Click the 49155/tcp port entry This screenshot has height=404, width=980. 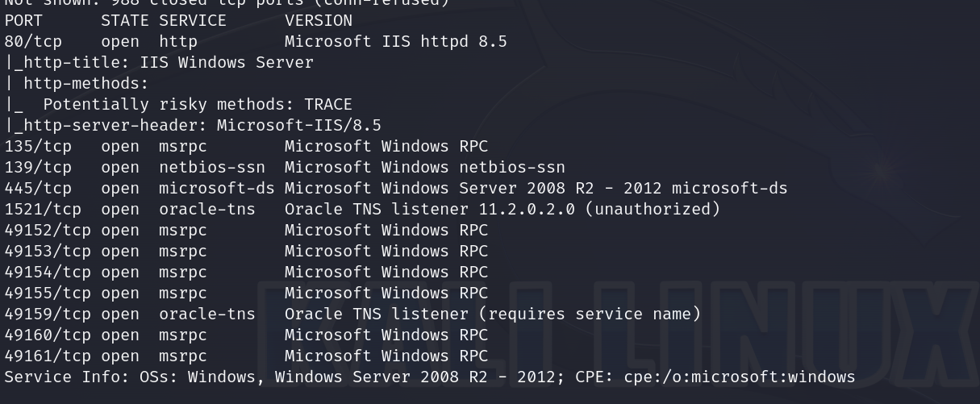[x=48, y=293]
